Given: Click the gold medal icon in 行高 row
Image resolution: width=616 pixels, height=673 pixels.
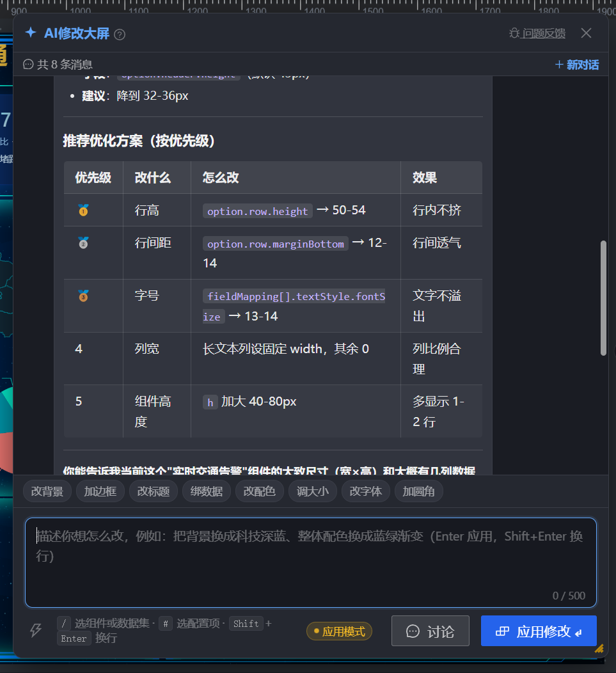Looking at the screenshot, I should click(x=83, y=210).
